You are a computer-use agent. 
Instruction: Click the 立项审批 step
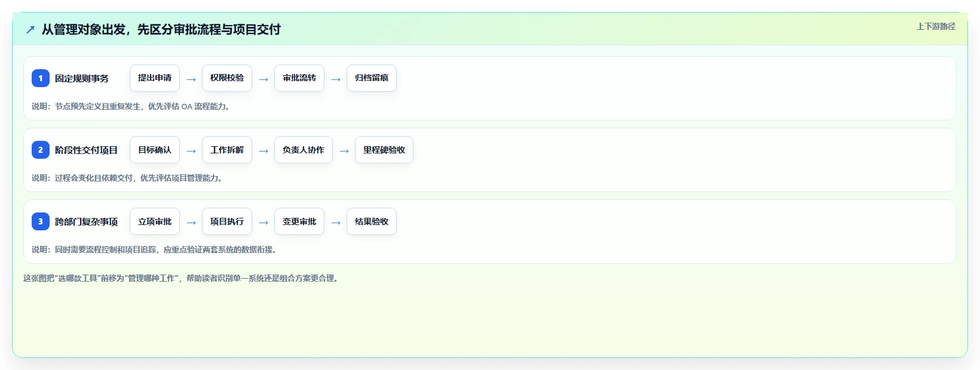click(x=155, y=221)
